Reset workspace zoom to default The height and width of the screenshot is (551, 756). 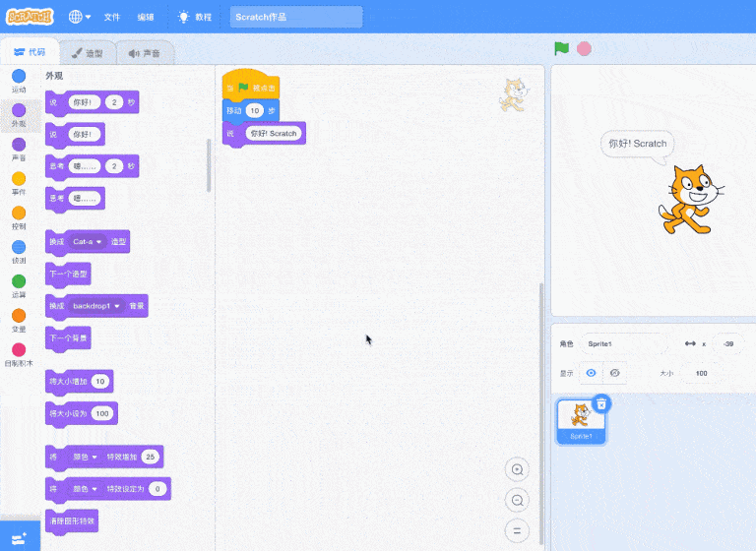[x=517, y=531]
